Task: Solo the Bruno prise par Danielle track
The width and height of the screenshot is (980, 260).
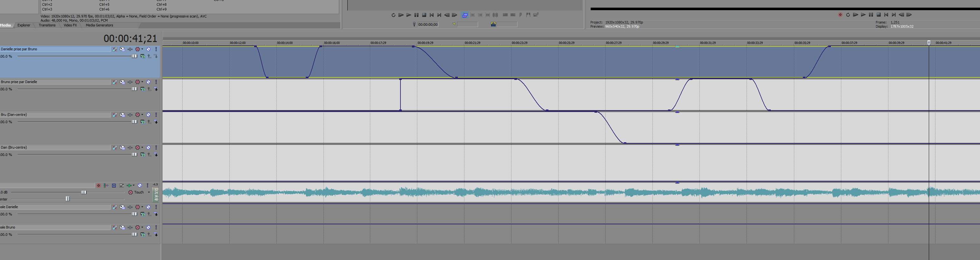Action: (x=156, y=82)
